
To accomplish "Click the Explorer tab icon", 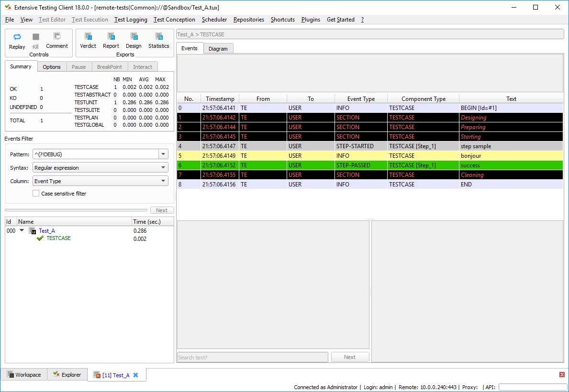I will 56,374.
